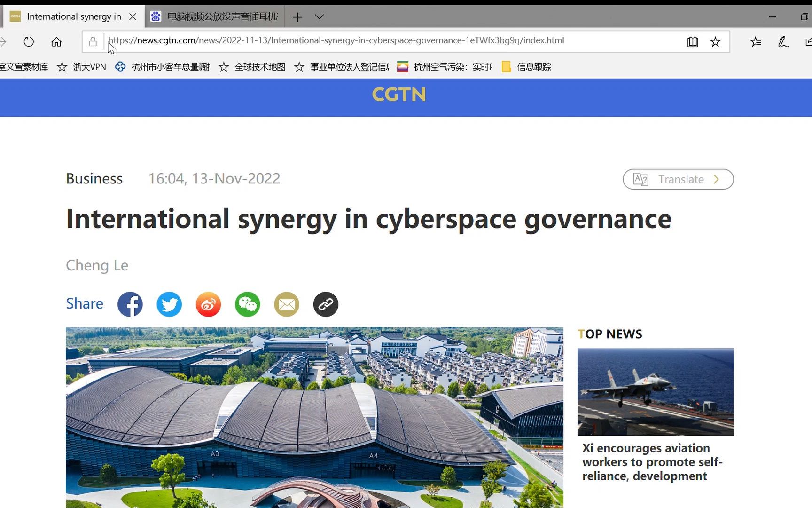Viewport: 812px width, 508px height.
Task: Share article on Twitter
Action: [x=169, y=304]
